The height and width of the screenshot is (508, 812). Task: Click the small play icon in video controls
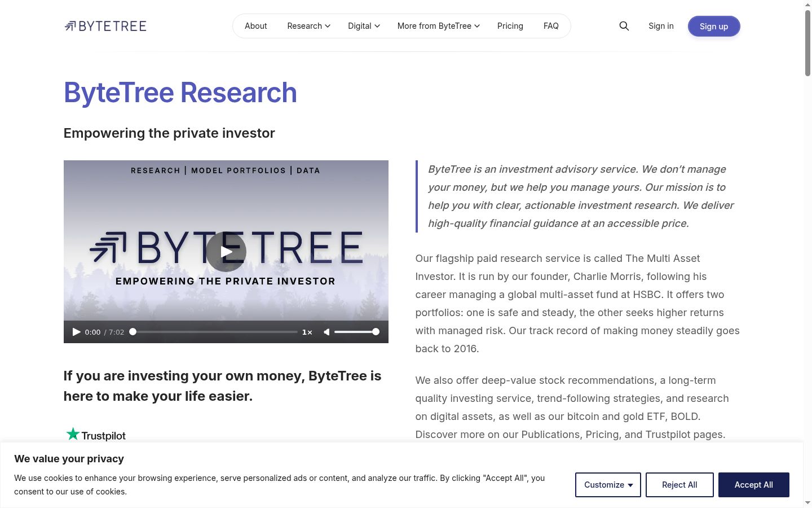point(76,332)
